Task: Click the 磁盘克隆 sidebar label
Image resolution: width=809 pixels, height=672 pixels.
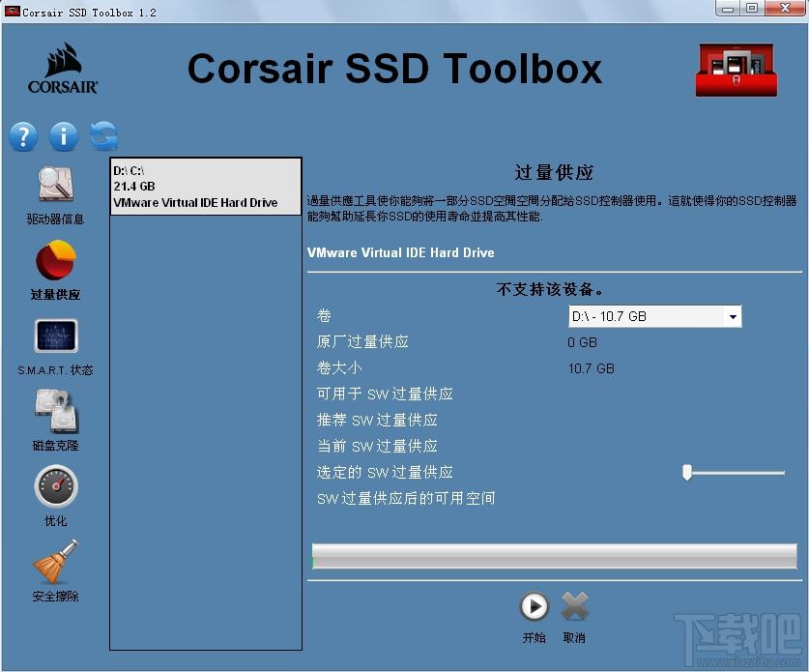Action: point(56,446)
